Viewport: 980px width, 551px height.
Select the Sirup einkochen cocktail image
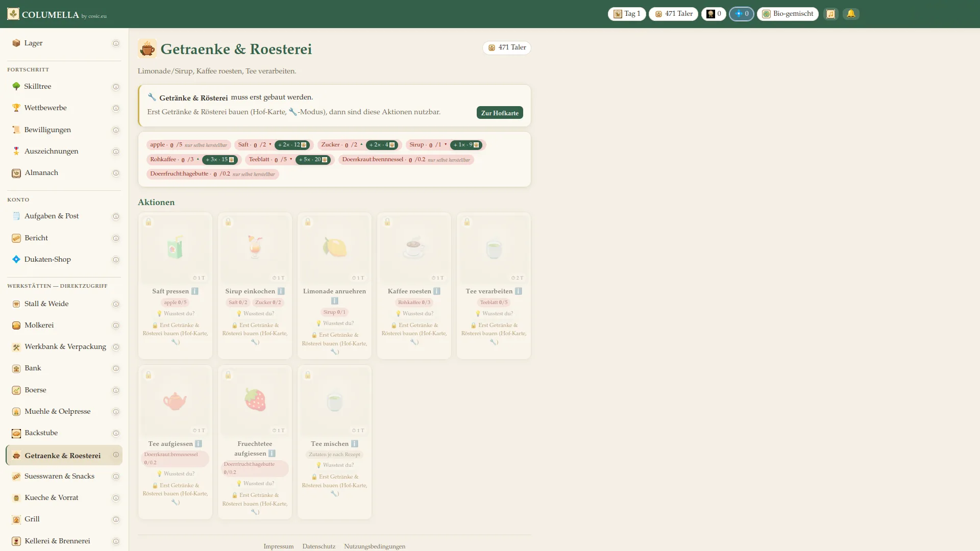coord(255,248)
